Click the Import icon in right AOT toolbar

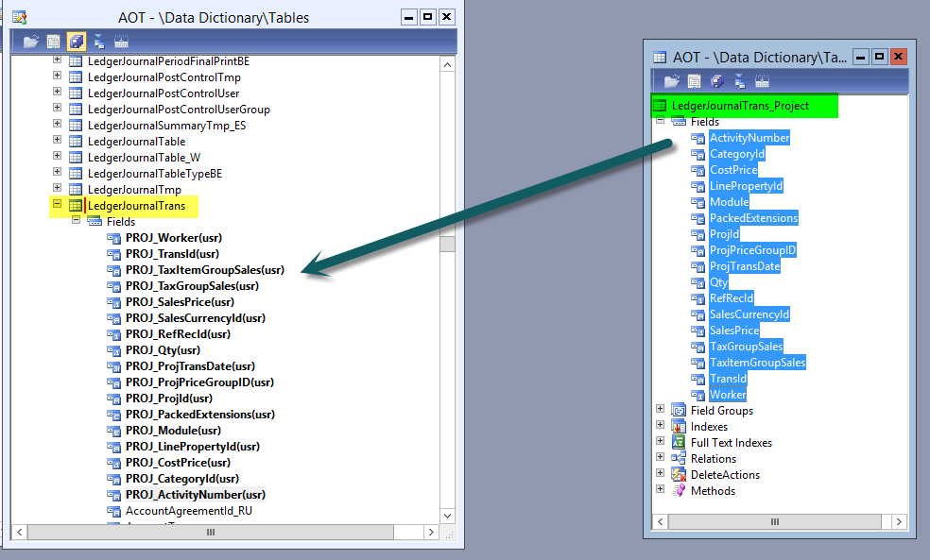tap(740, 81)
